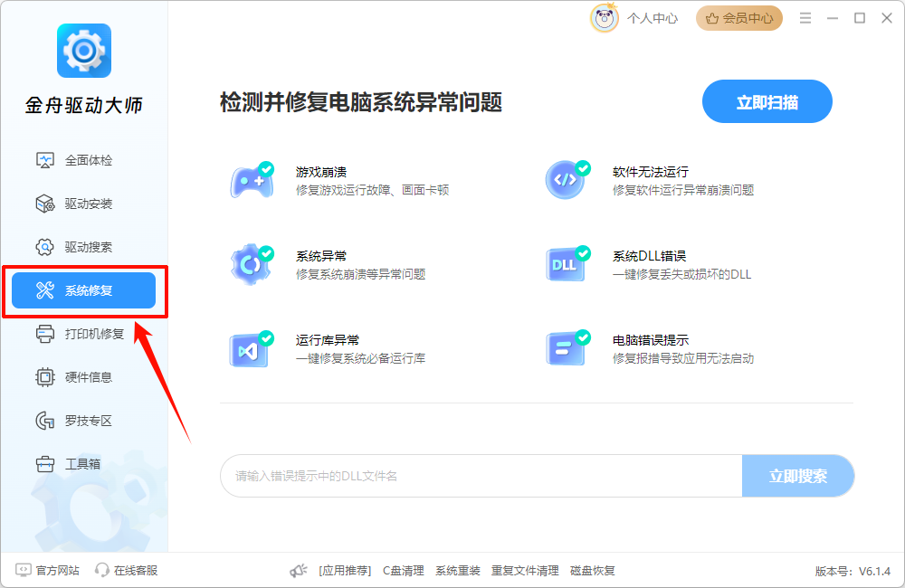Open 个人中心 via the avatar
Screen dimensions: 905x588
click(x=604, y=17)
